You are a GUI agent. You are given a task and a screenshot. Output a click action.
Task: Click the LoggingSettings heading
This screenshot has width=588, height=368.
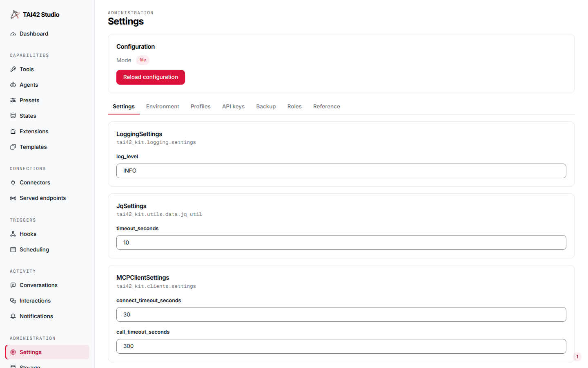click(x=139, y=134)
